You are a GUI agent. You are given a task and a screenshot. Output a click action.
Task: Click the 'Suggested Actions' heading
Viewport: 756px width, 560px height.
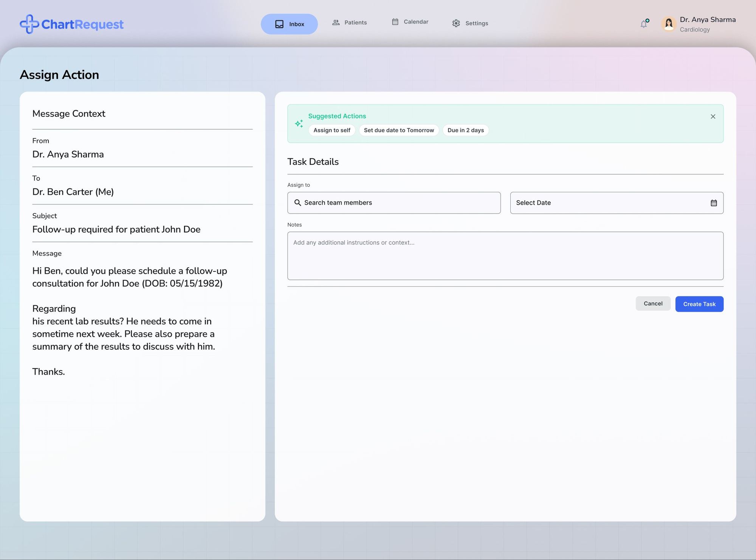coord(337,116)
